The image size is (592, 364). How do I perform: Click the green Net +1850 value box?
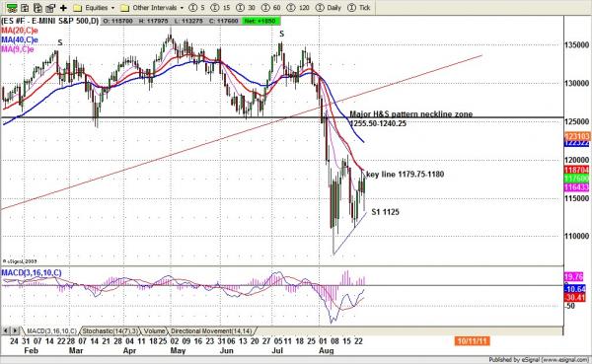tap(260, 21)
